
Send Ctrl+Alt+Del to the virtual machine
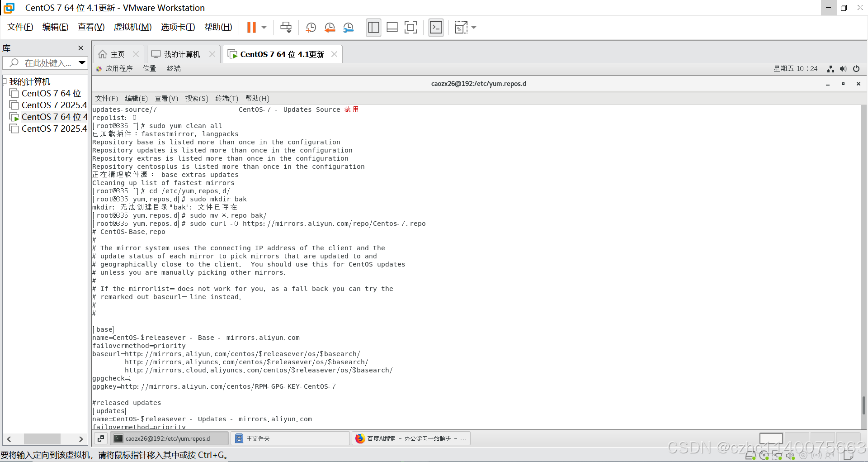point(286,28)
